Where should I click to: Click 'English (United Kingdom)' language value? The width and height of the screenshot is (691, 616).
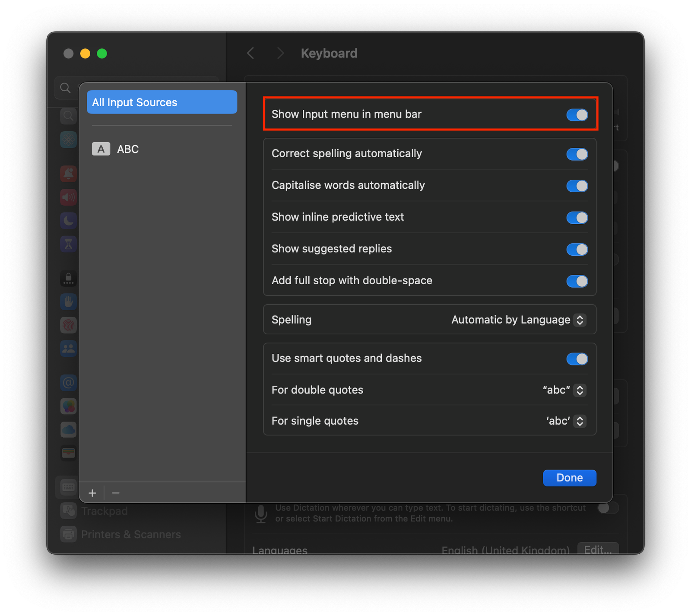(x=505, y=550)
